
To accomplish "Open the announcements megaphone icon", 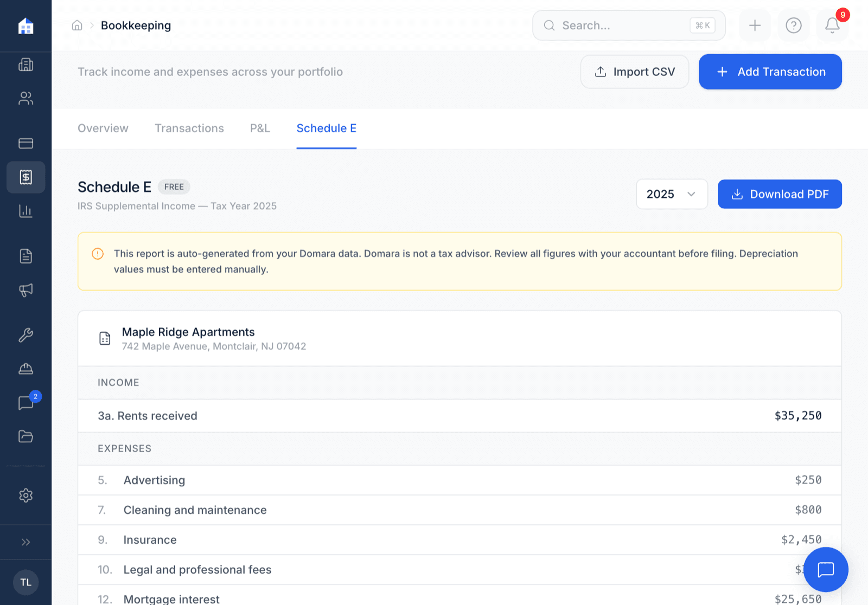I will click(x=25, y=290).
